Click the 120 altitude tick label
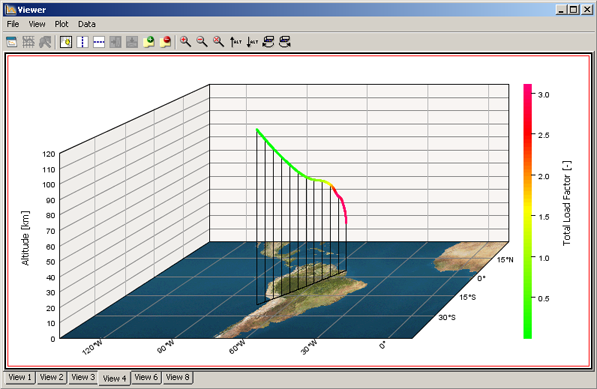 click(49, 154)
